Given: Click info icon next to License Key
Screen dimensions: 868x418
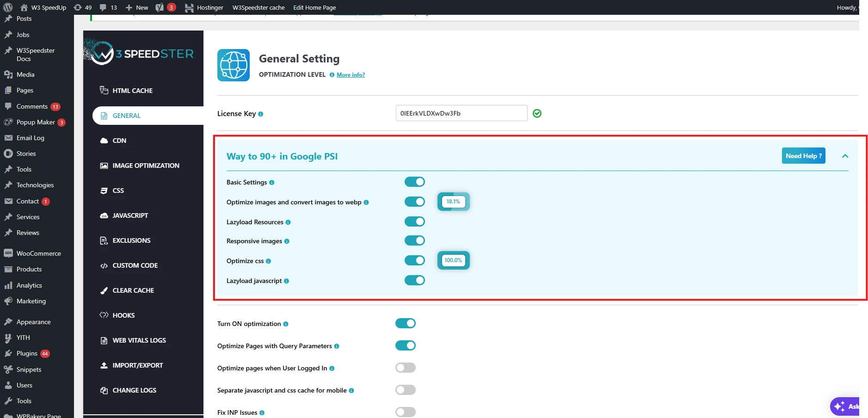Looking at the screenshot, I should pyautogui.click(x=261, y=114).
